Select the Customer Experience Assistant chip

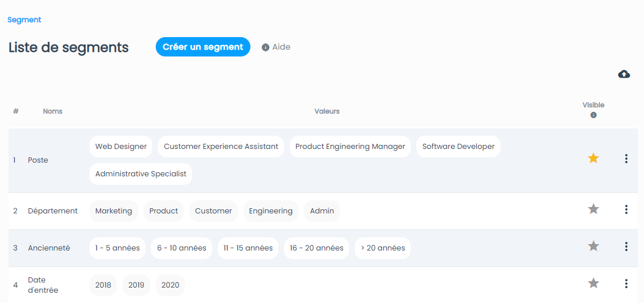pos(221,147)
